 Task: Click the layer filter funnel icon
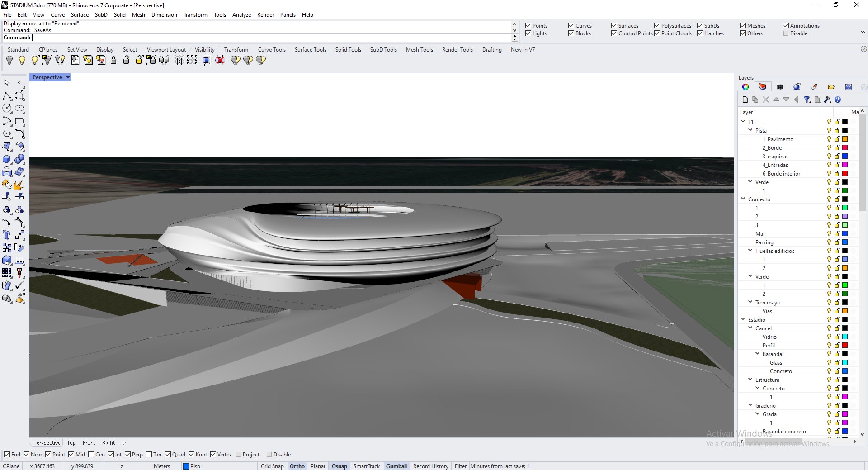(x=807, y=100)
